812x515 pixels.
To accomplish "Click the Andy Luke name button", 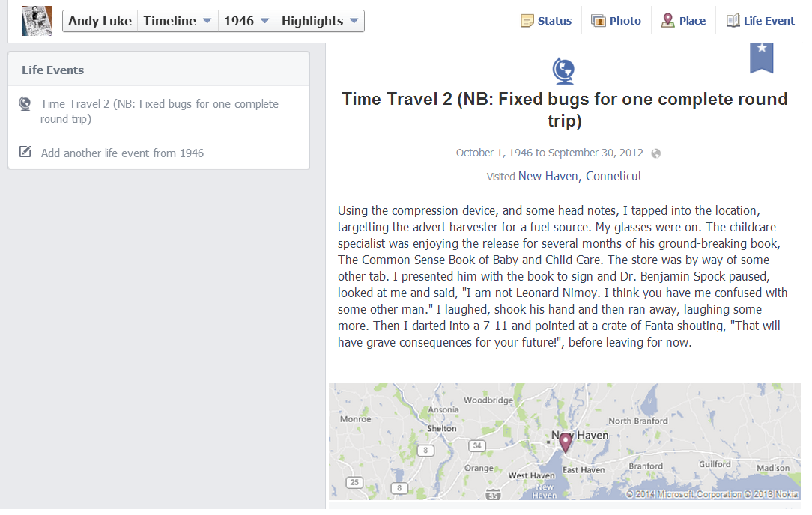I will click(100, 21).
